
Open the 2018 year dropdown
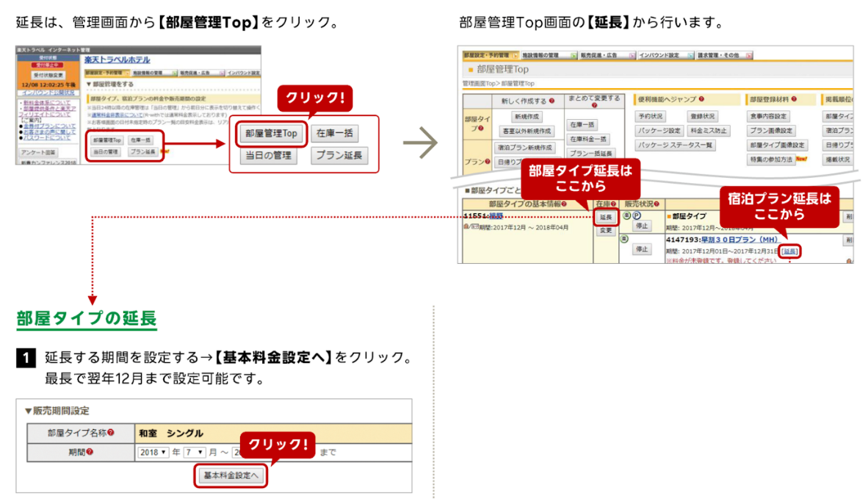pyautogui.click(x=153, y=453)
